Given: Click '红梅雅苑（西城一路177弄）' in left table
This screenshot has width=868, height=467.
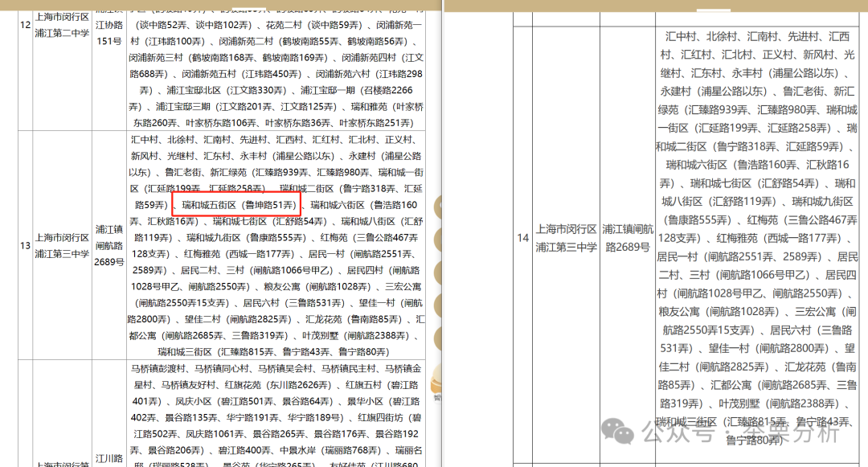Looking at the screenshot, I should point(239,253).
